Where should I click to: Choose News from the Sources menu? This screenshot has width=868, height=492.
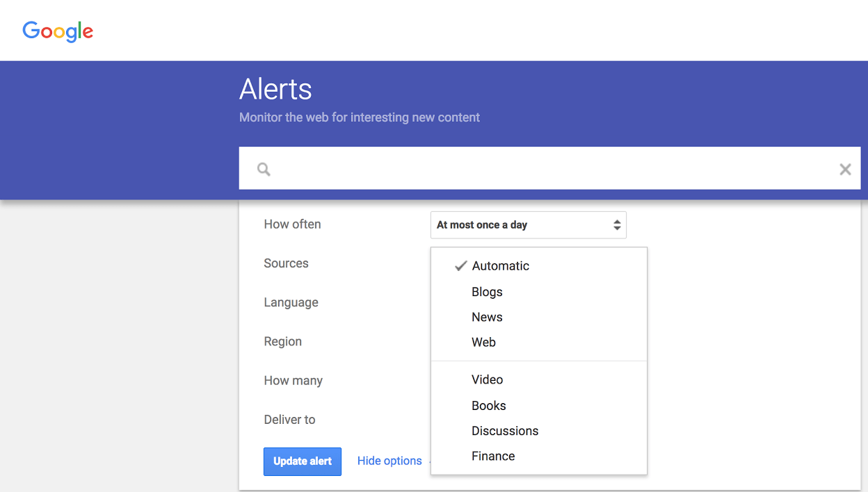[487, 317]
